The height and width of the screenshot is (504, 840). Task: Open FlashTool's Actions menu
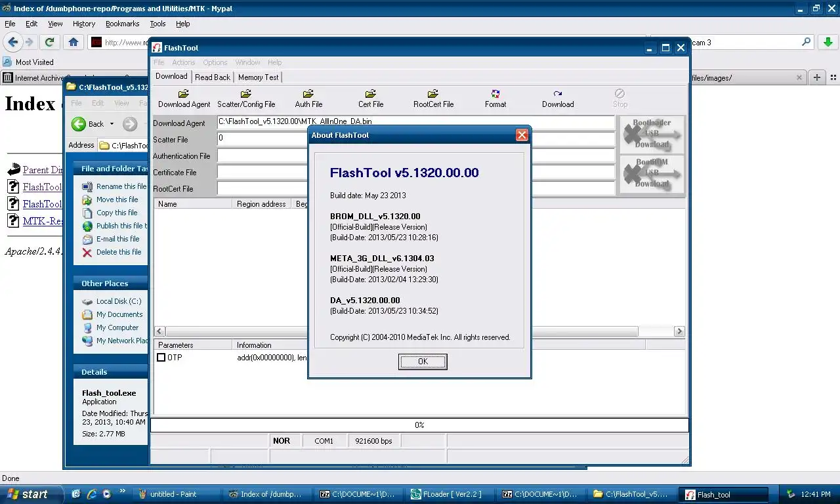(x=183, y=62)
